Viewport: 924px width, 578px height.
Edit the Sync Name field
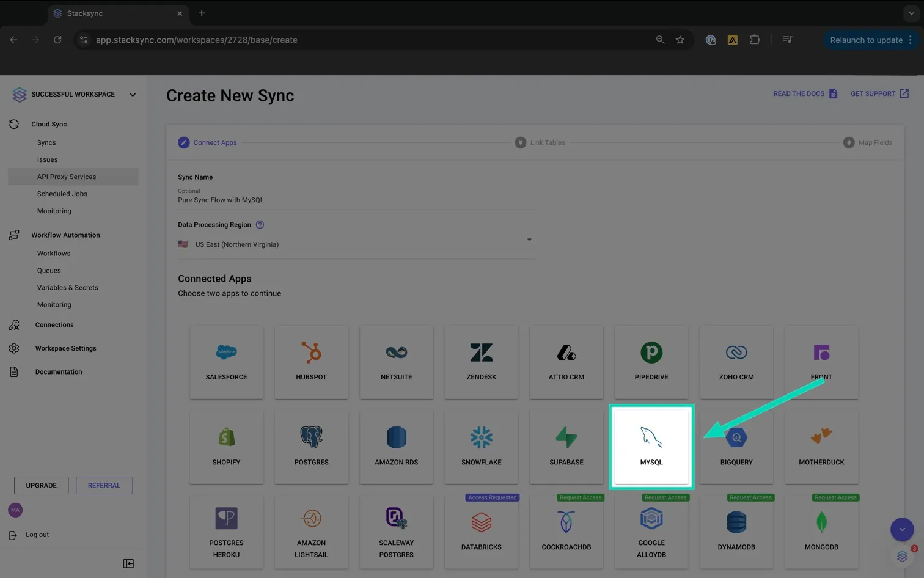356,200
